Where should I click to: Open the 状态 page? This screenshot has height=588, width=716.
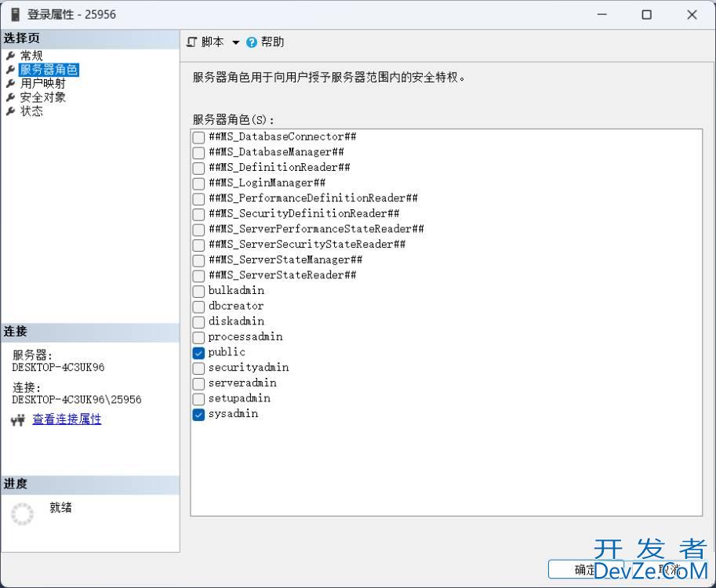[31, 111]
